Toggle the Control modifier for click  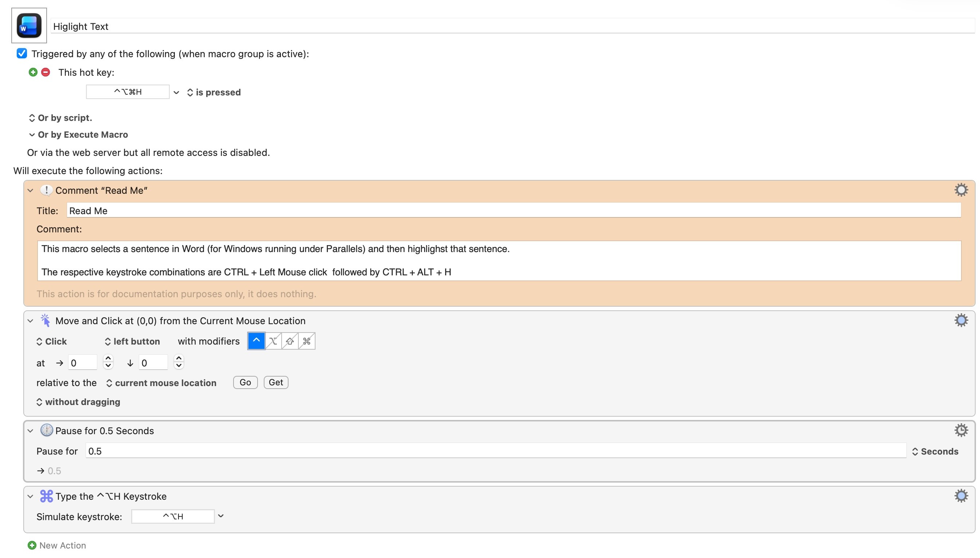(256, 341)
